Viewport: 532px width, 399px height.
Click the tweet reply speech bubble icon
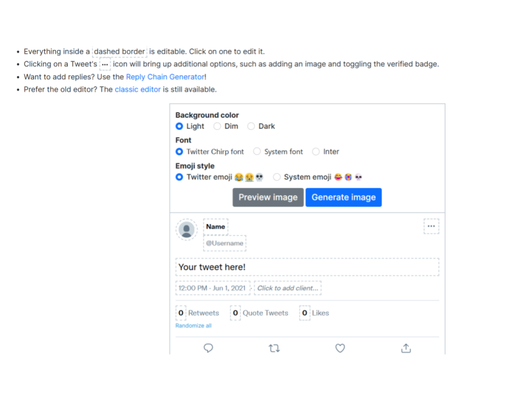pos(208,348)
